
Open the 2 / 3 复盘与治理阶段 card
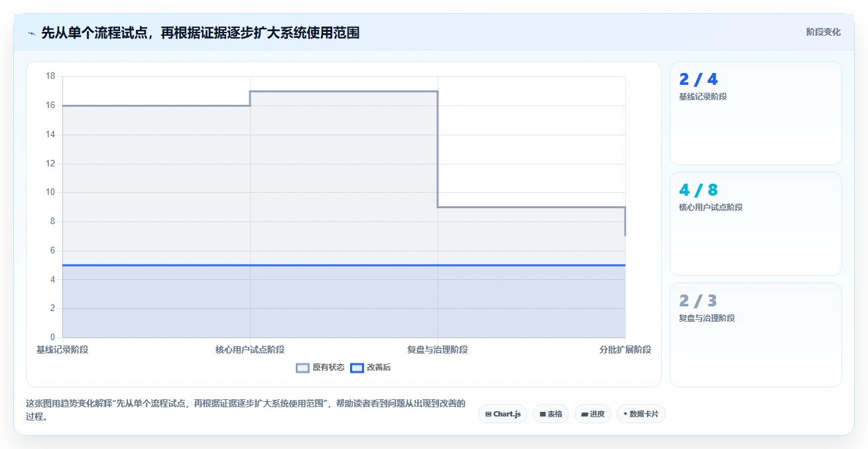coord(756,335)
